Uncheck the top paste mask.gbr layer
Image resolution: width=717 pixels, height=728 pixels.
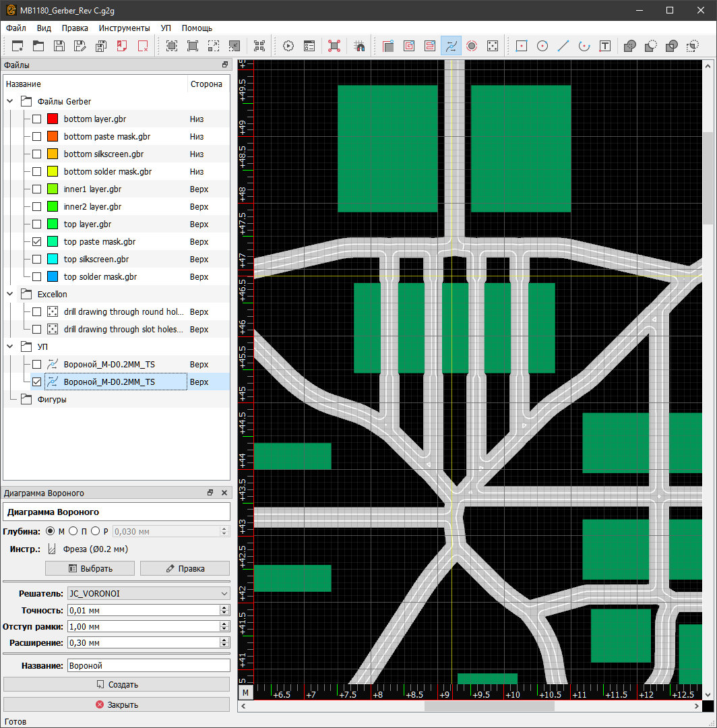(37, 242)
